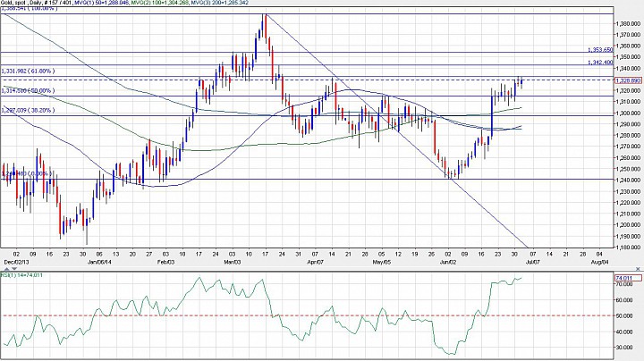Select the 38.20% Fibonacci level label
This screenshot has height=361, width=644.
pos(28,110)
